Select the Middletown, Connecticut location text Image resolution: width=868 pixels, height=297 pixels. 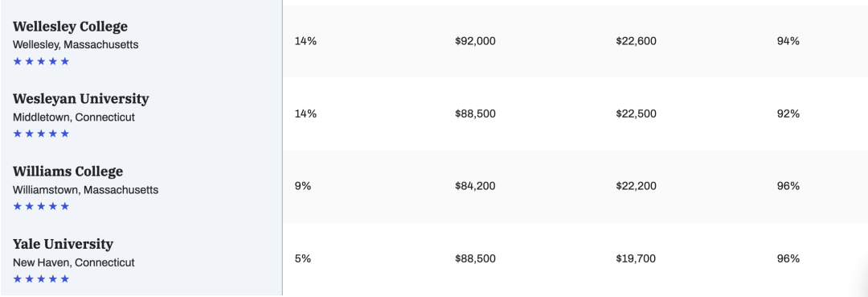tap(74, 118)
